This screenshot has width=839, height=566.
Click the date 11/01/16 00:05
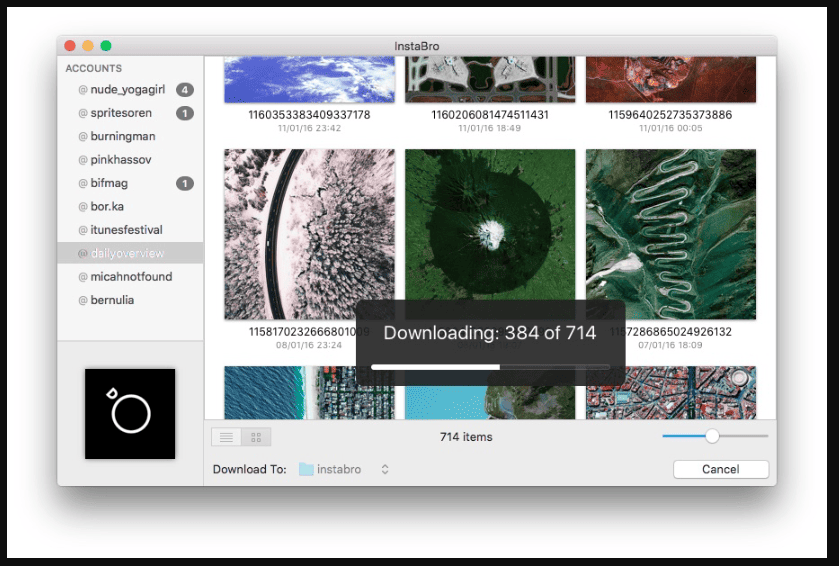671,128
